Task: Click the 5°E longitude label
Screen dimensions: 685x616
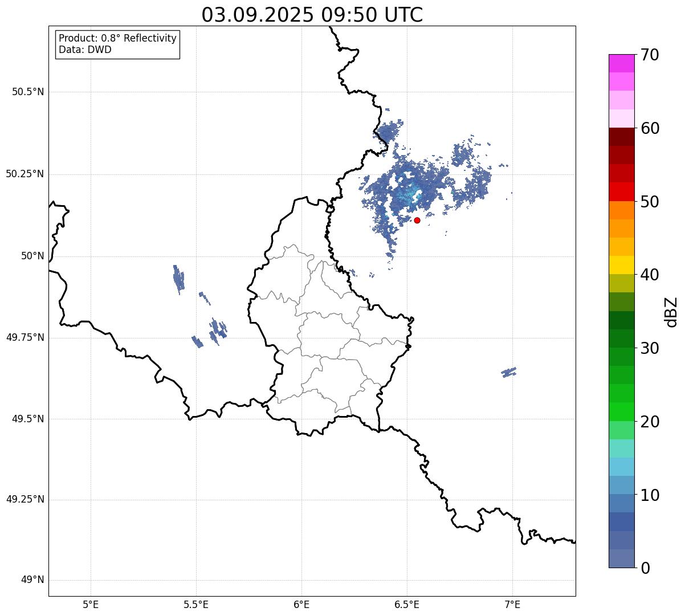Action: pos(91,604)
